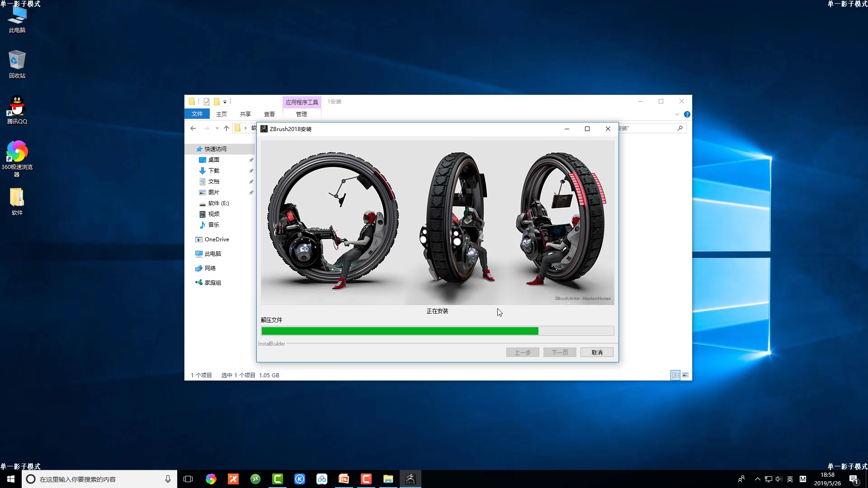Switch to large icons view in Explorer
Viewport: 868px width, 488px height.
coord(685,375)
